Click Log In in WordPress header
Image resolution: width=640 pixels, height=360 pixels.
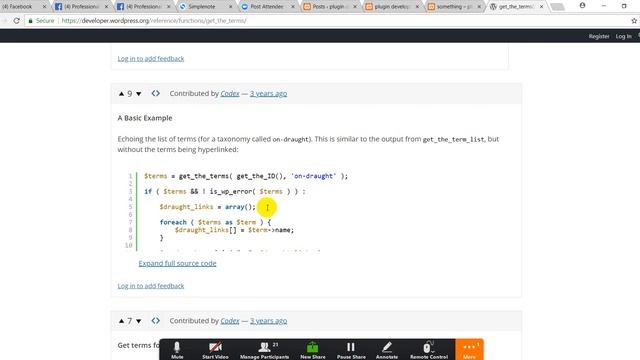coord(623,36)
